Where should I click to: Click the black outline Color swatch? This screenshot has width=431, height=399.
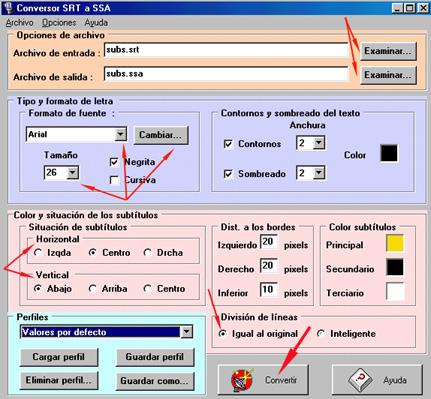389,153
